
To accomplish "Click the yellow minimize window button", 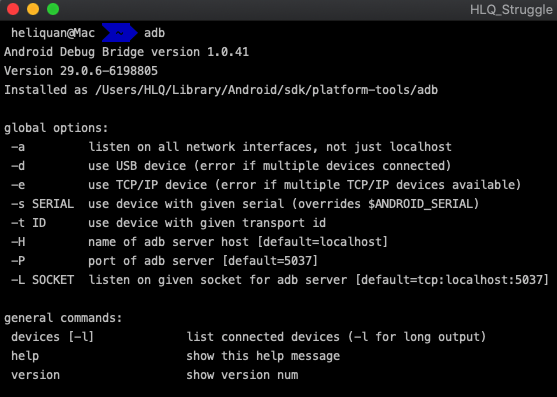I will (33, 9).
